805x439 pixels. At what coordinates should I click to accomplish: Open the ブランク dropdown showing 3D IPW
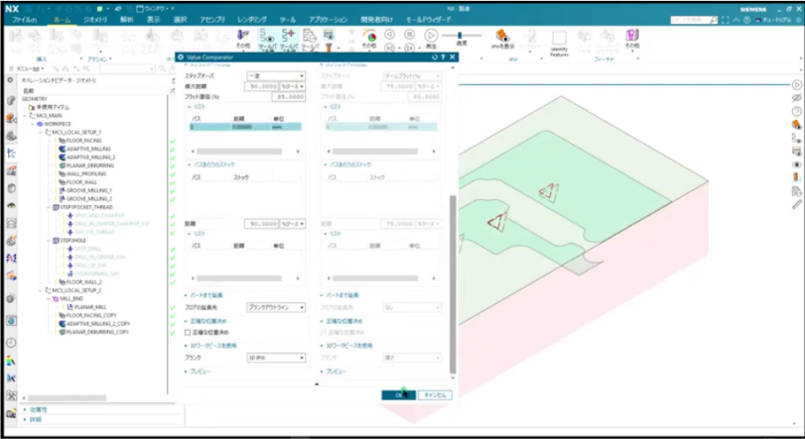coord(276,357)
